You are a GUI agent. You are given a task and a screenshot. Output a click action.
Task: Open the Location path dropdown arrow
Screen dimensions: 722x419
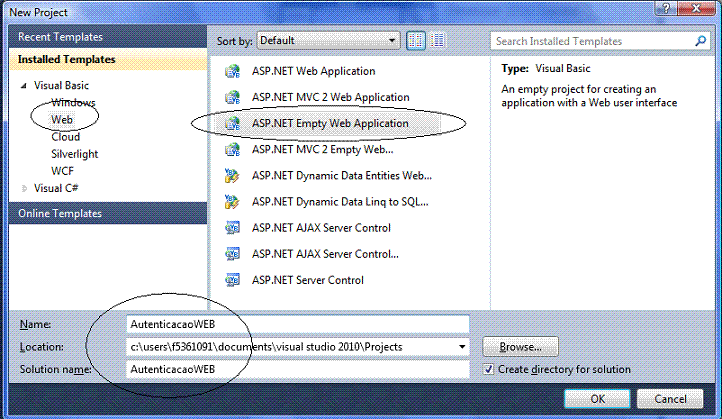[462, 347]
